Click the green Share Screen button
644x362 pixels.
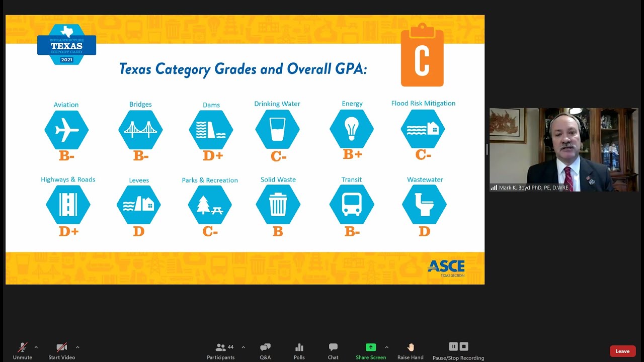point(371,350)
